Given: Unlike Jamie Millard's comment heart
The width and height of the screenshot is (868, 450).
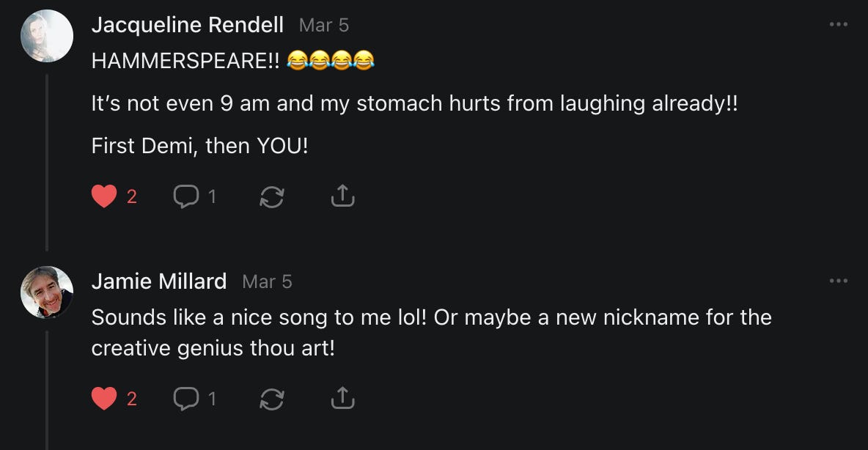Looking at the screenshot, I should tap(104, 399).
